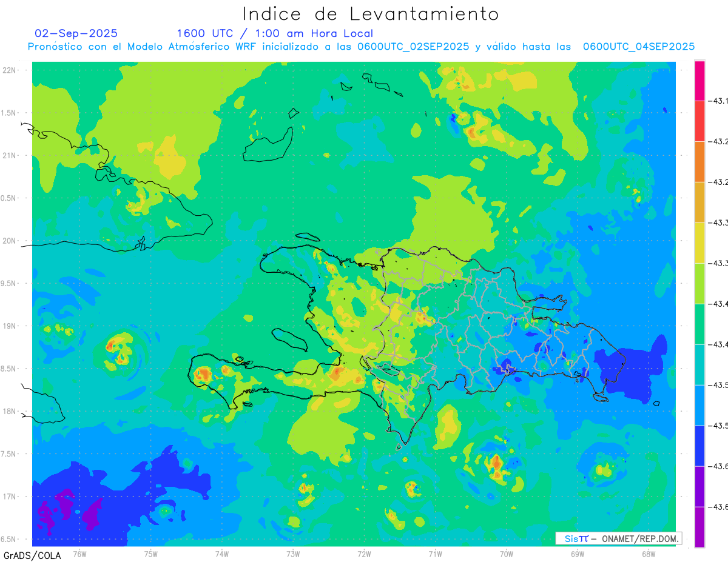The height and width of the screenshot is (562, 728).
Task: Click '1600 UTC / 1:00 am Hora Local'
Action: coord(275,33)
